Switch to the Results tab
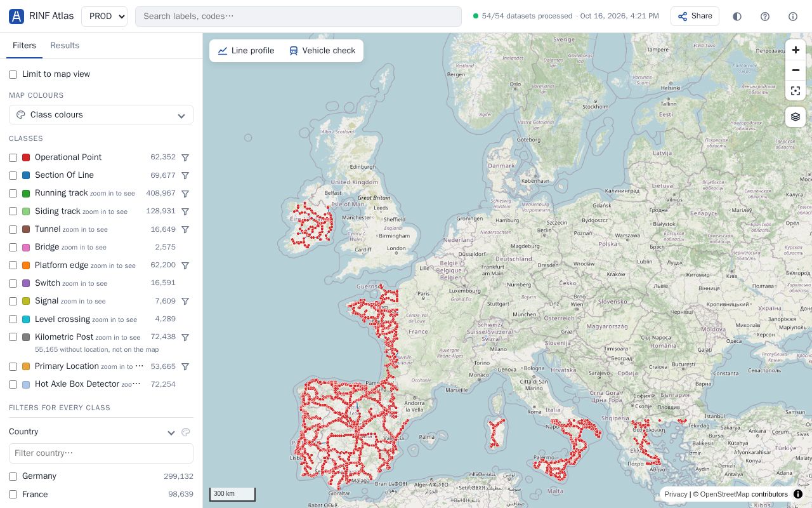Image resolution: width=812 pixels, height=508 pixels. coord(65,46)
